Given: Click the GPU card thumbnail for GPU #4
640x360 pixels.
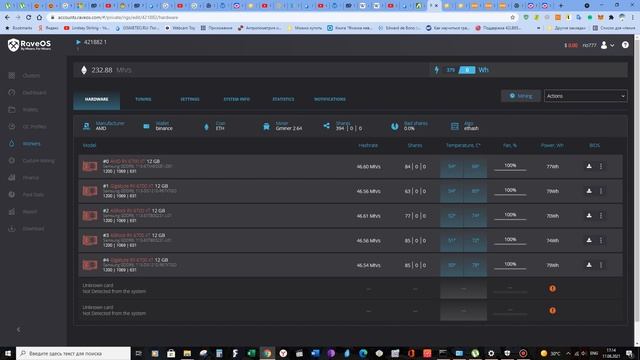Looking at the screenshot, I should (90, 265).
